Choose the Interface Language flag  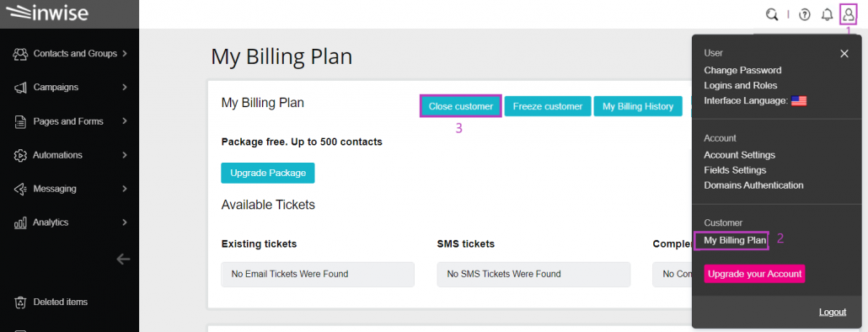(798, 101)
